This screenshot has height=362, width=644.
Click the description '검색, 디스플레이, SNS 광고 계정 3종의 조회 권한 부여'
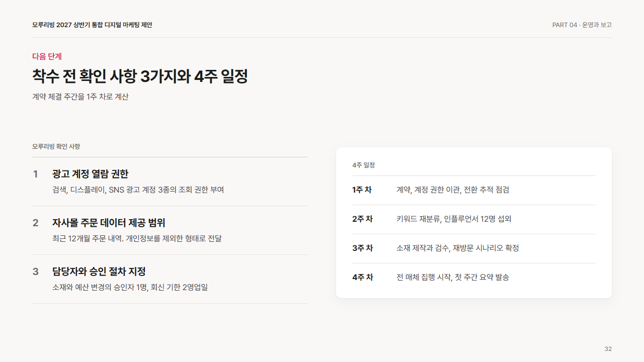pos(138,190)
